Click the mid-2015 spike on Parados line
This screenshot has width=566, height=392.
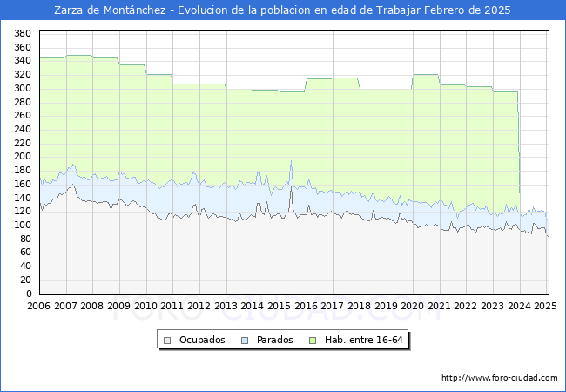[x=291, y=162]
